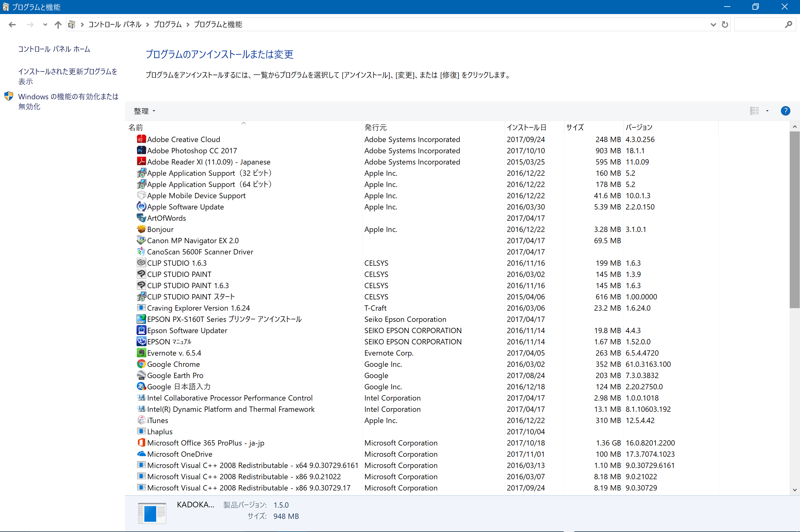The image size is (800, 532).
Task: Sort by the インストール日 column header
Action: [x=526, y=127]
